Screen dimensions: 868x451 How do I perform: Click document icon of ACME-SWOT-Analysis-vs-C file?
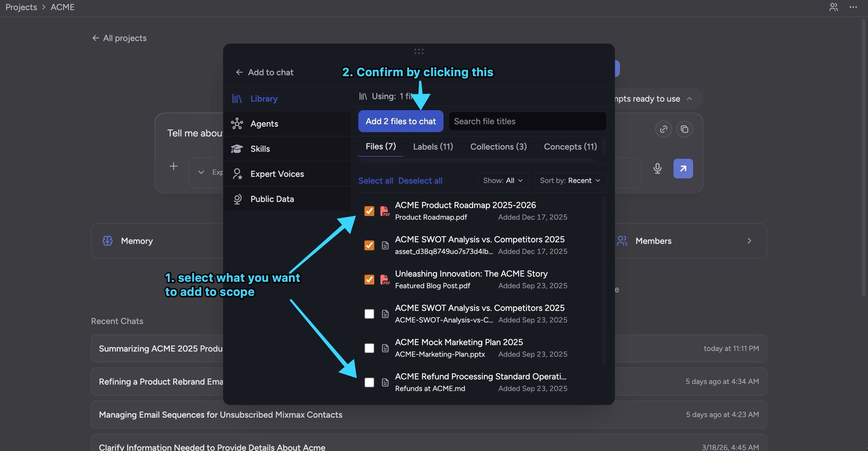(385, 314)
